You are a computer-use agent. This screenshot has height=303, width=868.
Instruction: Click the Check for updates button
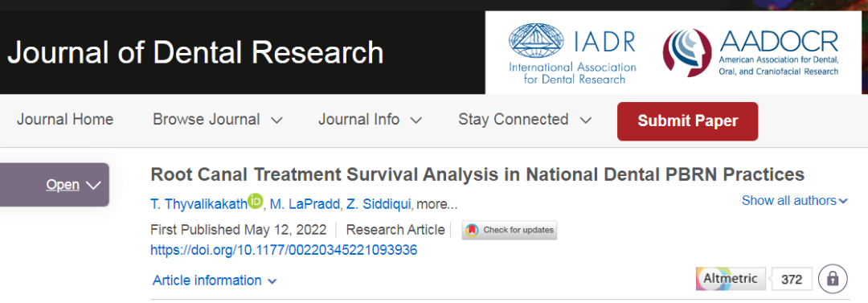[x=510, y=230]
